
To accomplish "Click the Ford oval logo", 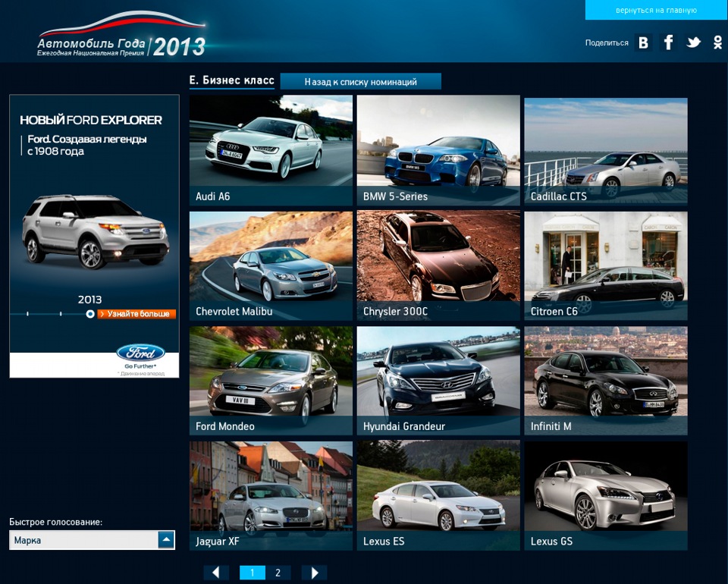I will coord(141,353).
